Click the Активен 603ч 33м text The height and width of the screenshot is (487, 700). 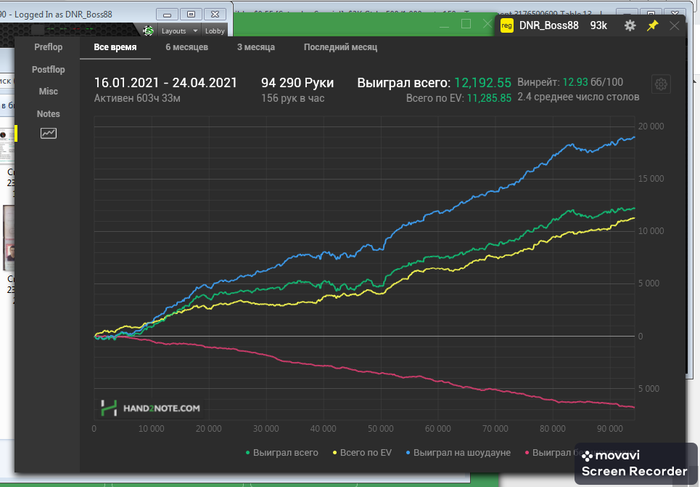(137, 98)
